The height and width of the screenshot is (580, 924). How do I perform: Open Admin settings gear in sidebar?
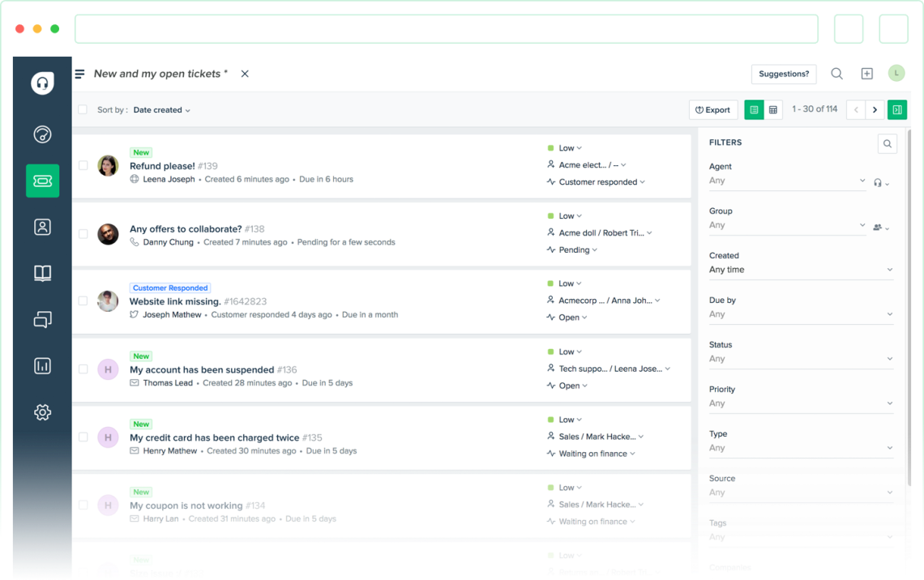(x=41, y=412)
